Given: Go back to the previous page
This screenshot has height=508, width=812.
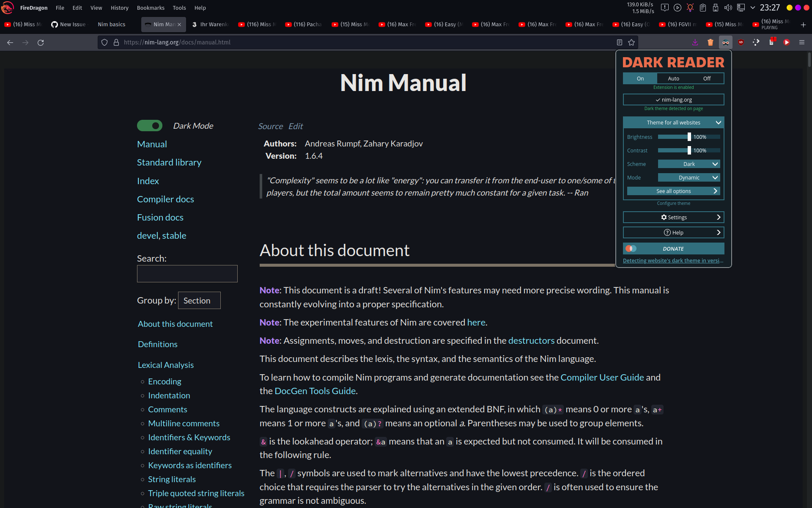Looking at the screenshot, I should click(x=10, y=42).
